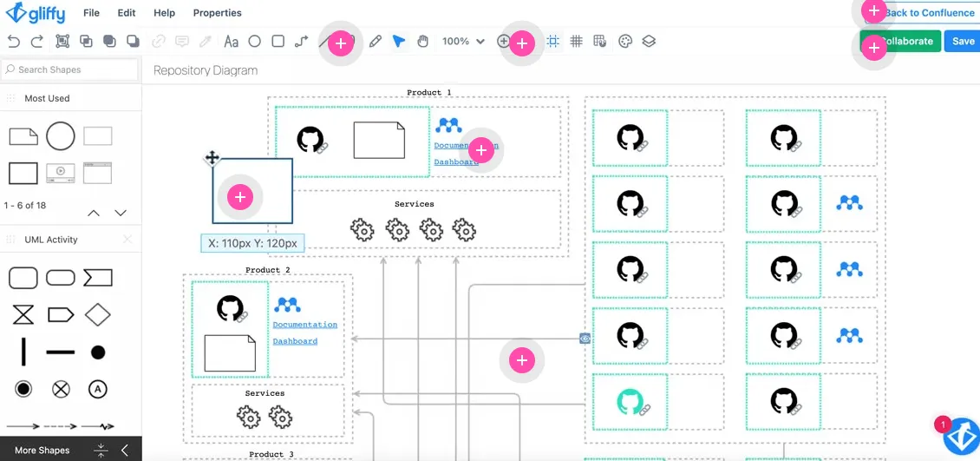This screenshot has width=980, height=461.
Task: Click the Save button
Action: 963,42
